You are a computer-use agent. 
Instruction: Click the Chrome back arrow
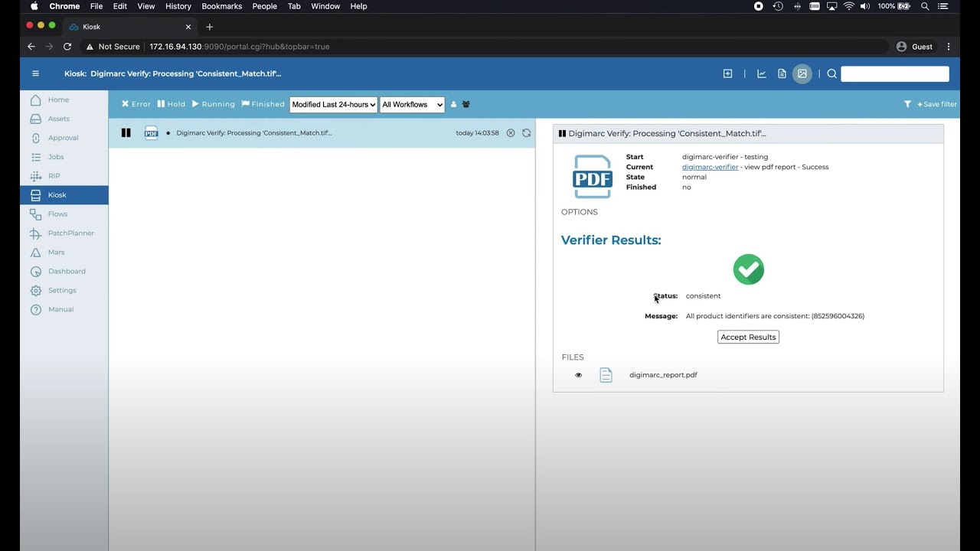[31, 47]
